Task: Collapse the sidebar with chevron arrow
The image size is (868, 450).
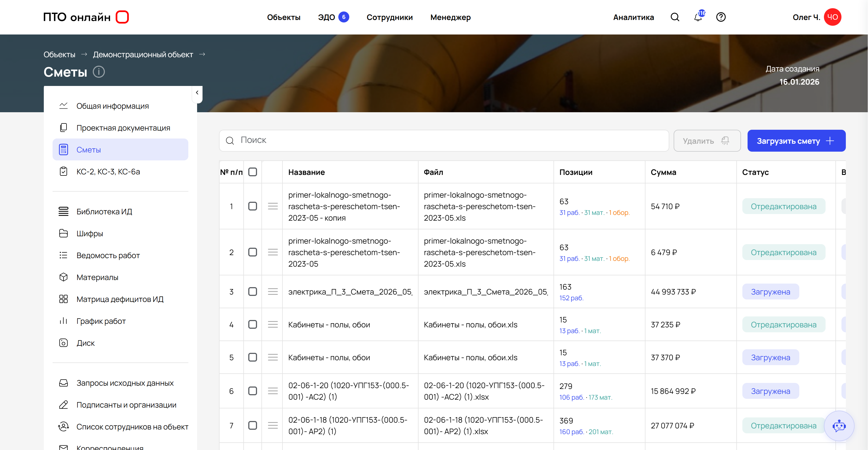Action: tap(197, 93)
